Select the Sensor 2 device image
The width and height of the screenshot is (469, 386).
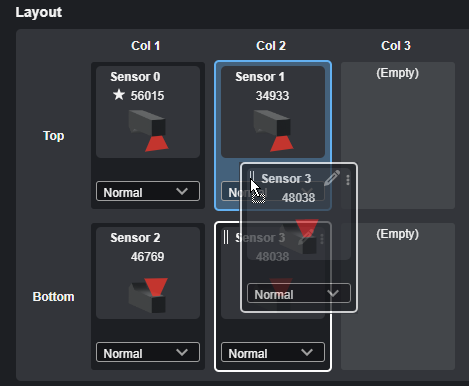pos(148,295)
